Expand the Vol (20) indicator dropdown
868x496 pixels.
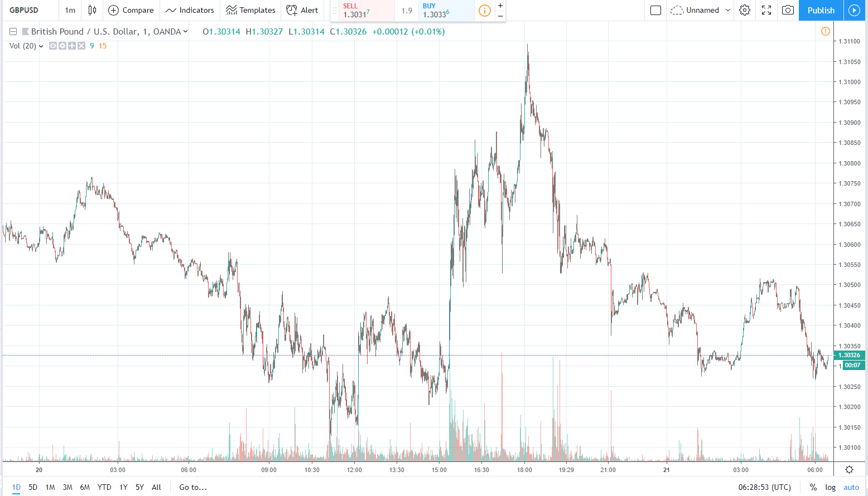[41, 46]
